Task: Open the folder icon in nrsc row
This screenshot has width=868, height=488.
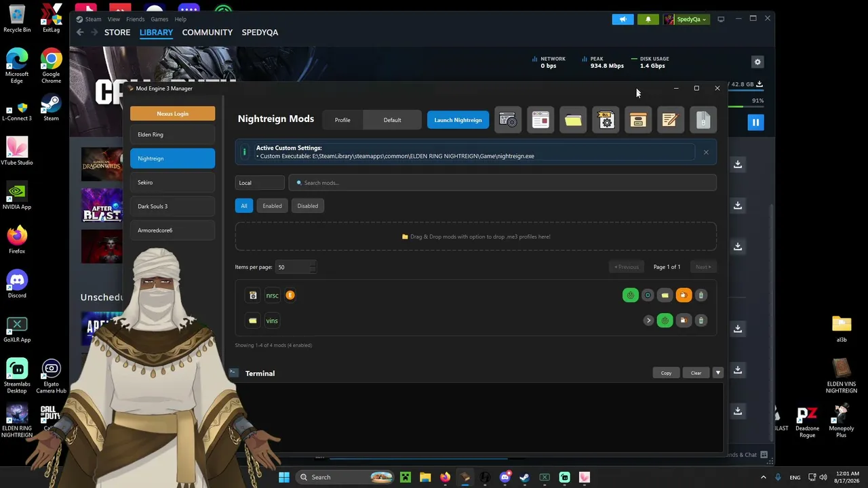Action: tap(665, 296)
